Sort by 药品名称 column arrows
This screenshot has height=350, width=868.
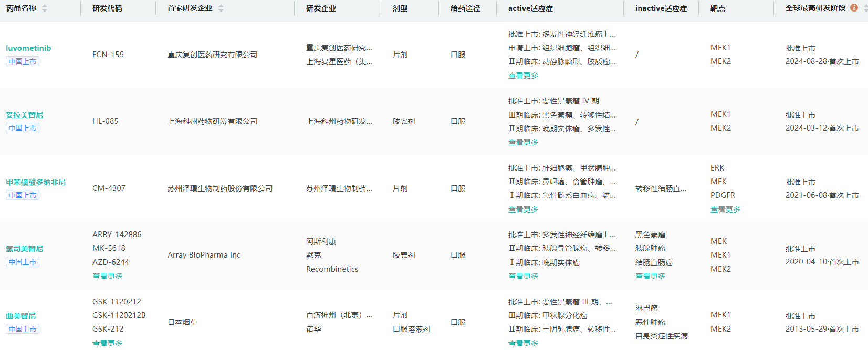(x=45, y=8)
